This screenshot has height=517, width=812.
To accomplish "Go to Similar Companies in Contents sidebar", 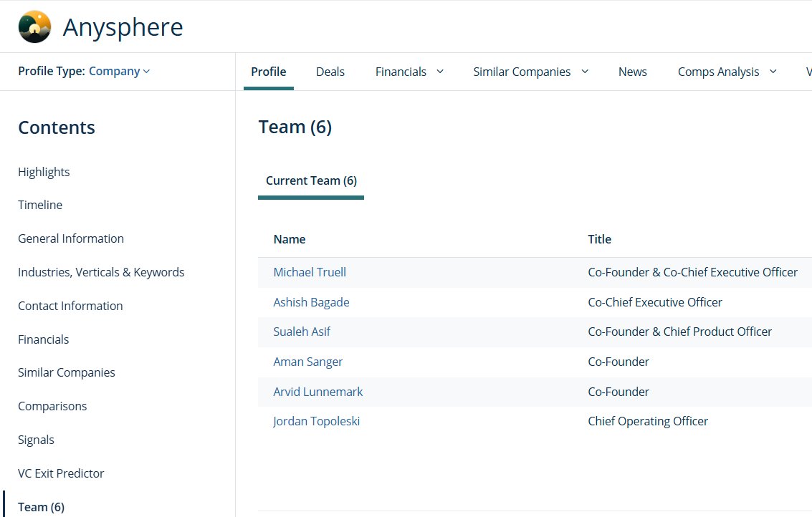I will tap(66, 372).
